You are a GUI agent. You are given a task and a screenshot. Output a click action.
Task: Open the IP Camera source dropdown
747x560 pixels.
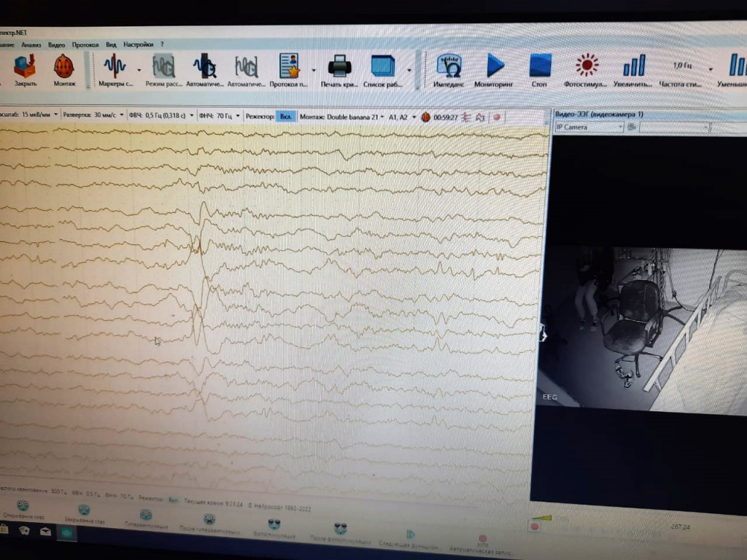pyautogui.click(x=589, y=127)
